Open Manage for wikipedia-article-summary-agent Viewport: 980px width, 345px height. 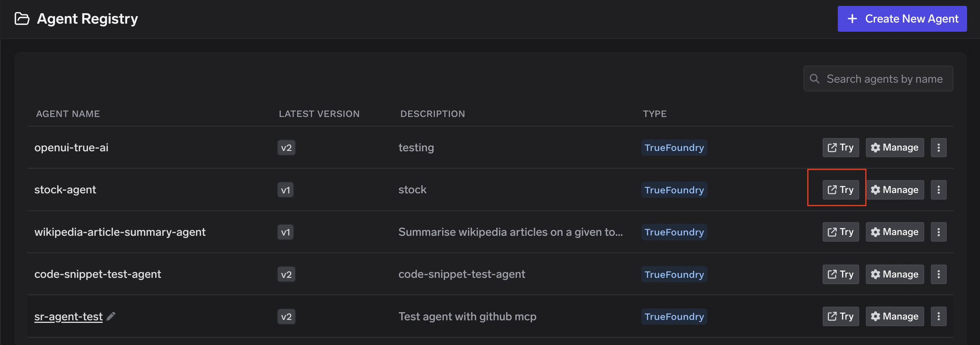click(x=894, y=232)
